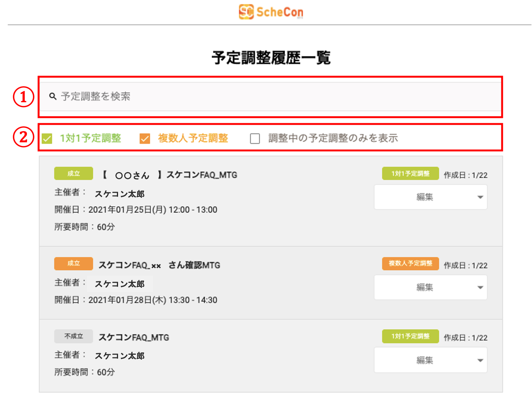532x419 pixels.
Task: Click the gray 不成立 status badge
Action: [73, 336]
